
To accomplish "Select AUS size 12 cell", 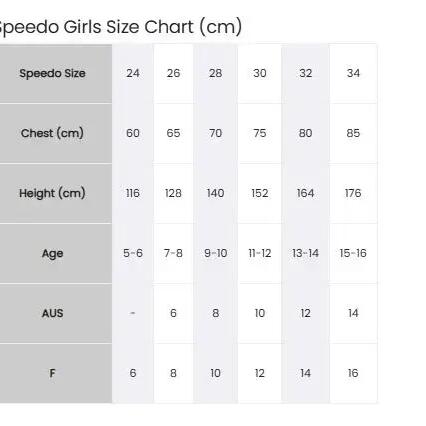I will [305, 313].
